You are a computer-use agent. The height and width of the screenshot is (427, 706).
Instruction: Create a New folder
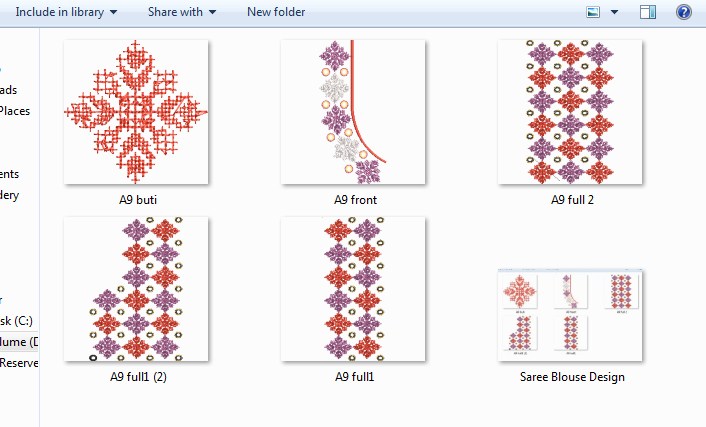coord(276,12)
